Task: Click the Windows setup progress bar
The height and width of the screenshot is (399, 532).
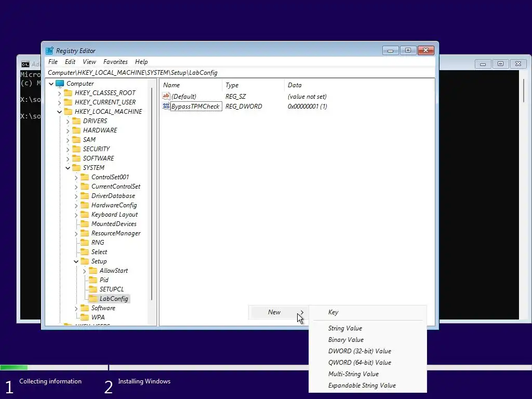Action: click(266, 367)
